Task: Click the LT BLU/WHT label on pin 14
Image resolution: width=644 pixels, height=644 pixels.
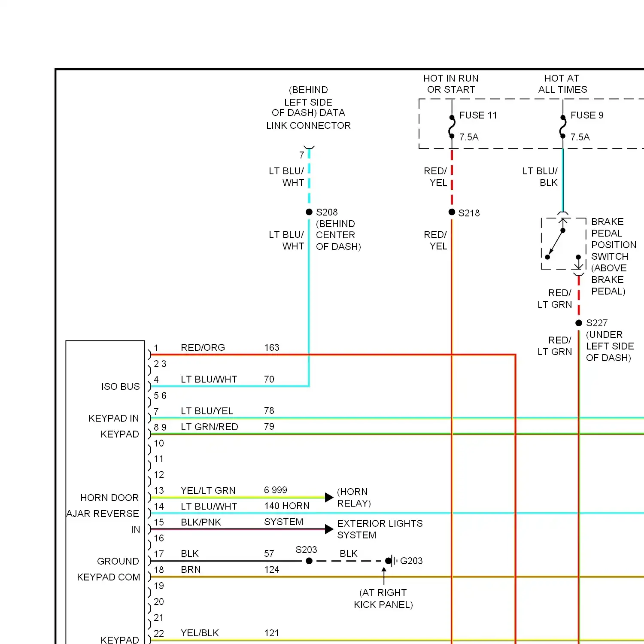Action: pos(209,506)
